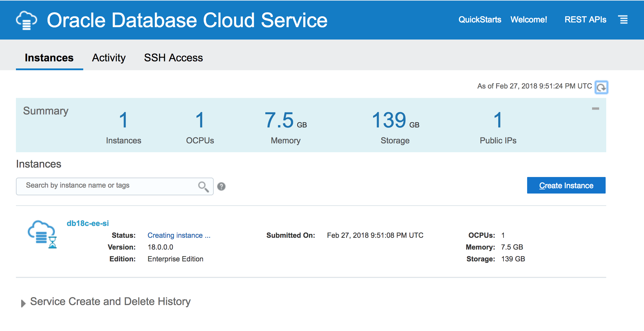
Task: Click the 7.5 GB Memory summary value
Action: (x=285, y=120)
